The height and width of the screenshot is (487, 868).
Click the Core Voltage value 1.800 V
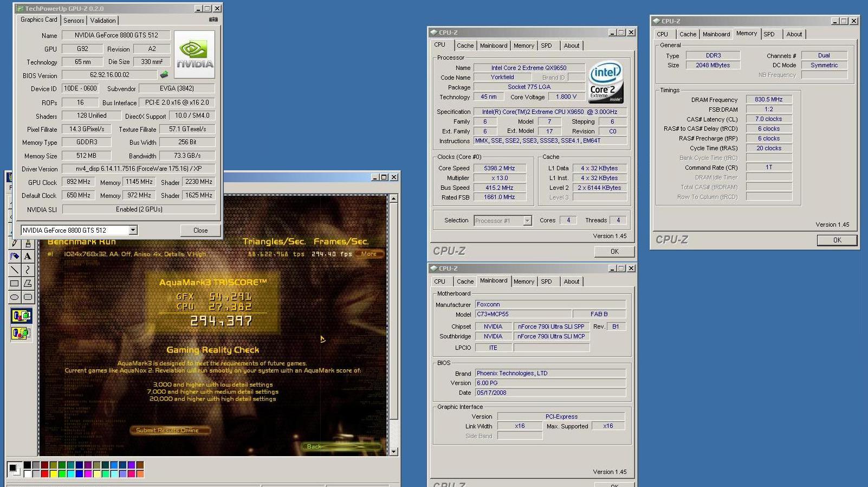coord(566,97)
